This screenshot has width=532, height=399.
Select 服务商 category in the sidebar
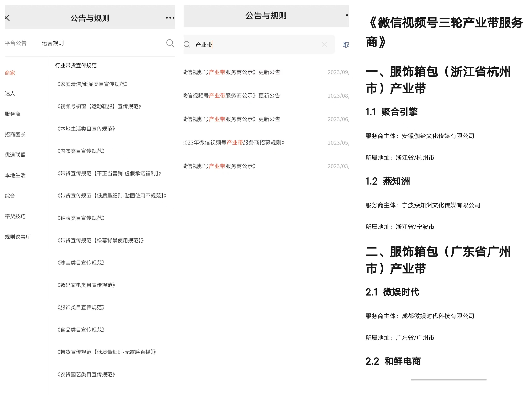pyautogui.click(x=12, y=114)
